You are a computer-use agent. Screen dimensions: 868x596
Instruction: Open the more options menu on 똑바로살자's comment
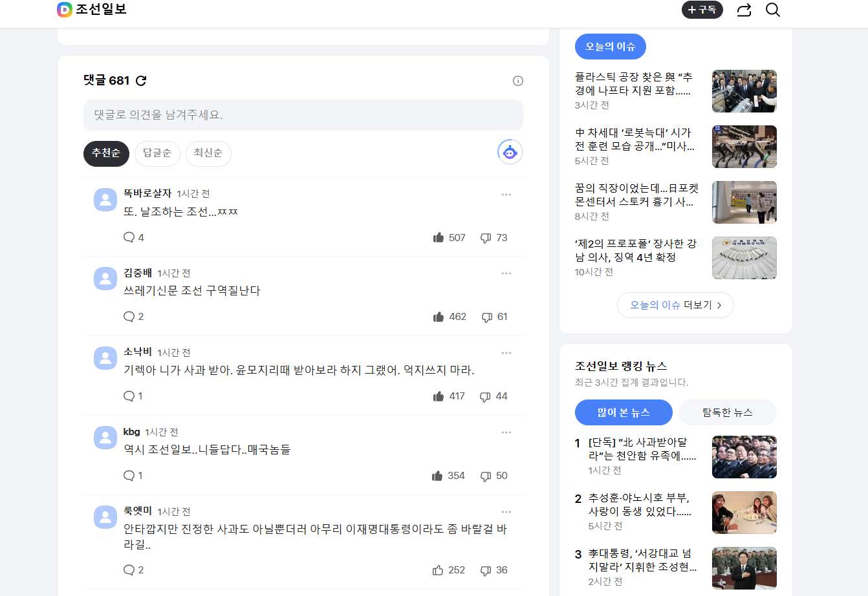point(506,194)
